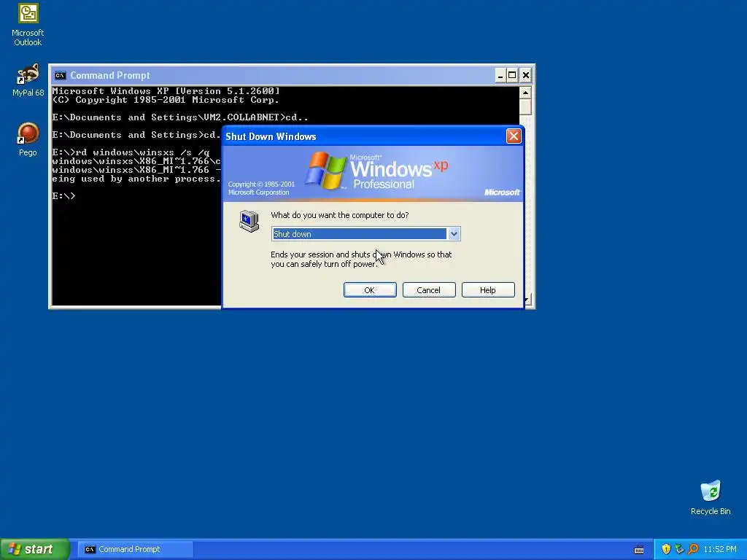Screen dimensions: 747x560
Task: Minimize the Command Prompt window
Action: 500,75
